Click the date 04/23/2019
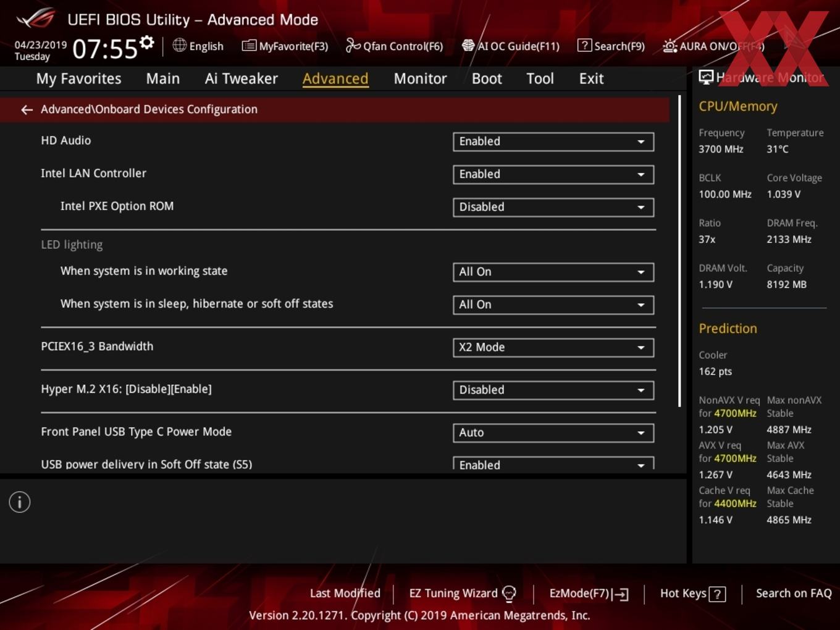 (x=41, y=44)
